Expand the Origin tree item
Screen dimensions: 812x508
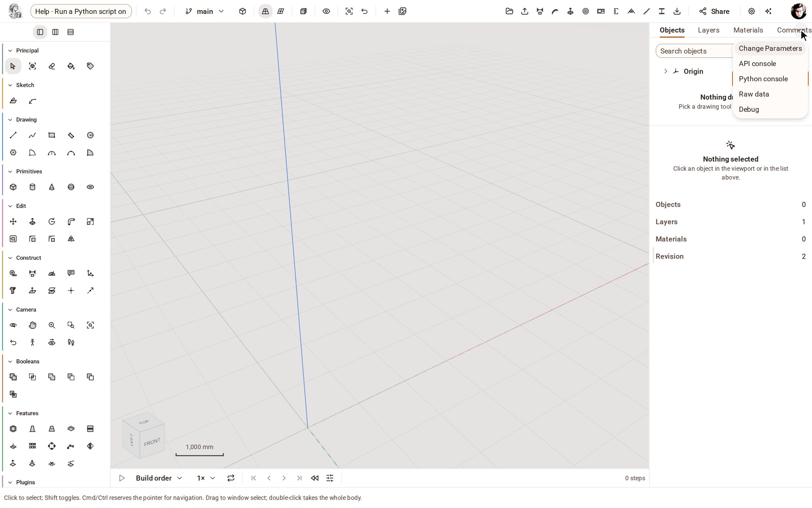[666, 71]
